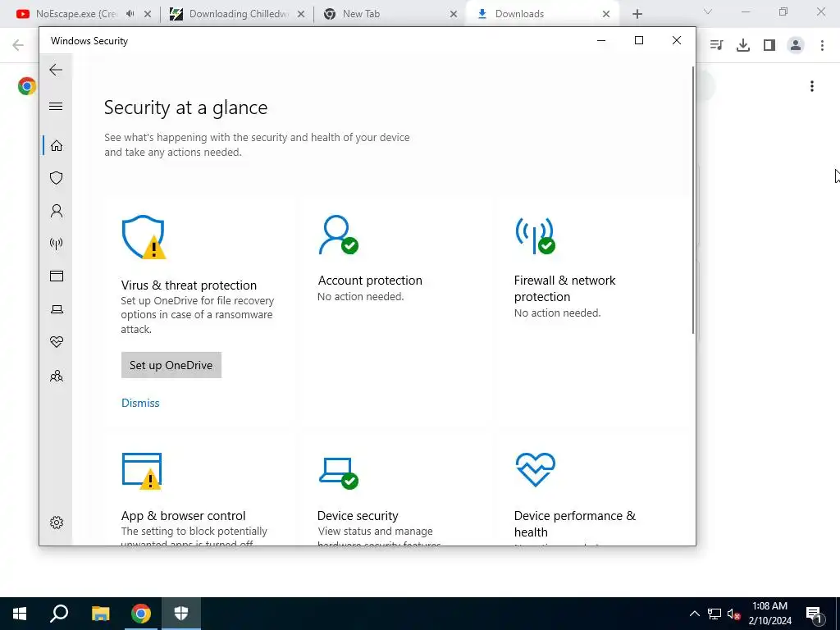Viewport: 840px width, 630px height.
Task: Click the Virus & threat protection shield tile icon
Action: (x=143, y=237)
